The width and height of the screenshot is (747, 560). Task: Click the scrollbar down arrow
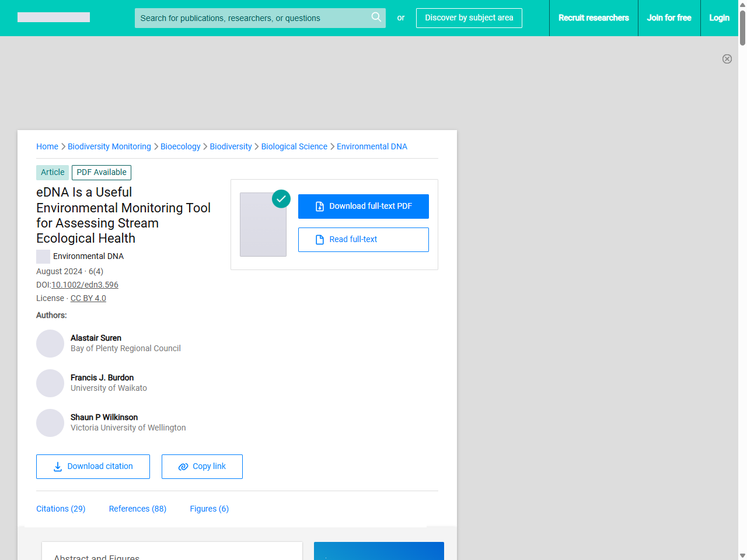[742, 555]
